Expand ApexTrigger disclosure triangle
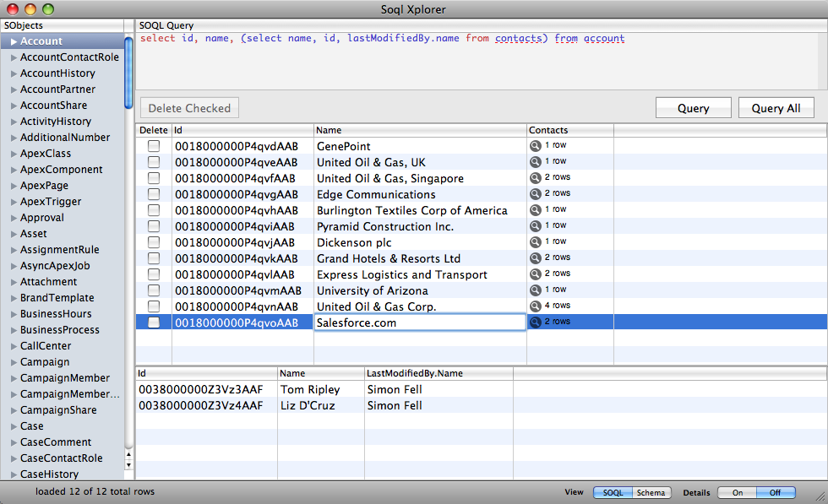Screen dimensions: 828x504 [14, 202]
